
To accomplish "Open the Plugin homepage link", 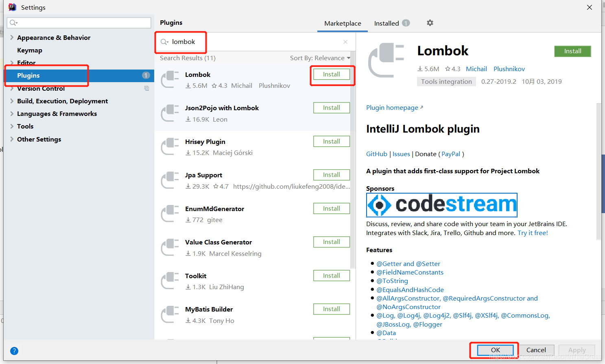I will point(394,108).
